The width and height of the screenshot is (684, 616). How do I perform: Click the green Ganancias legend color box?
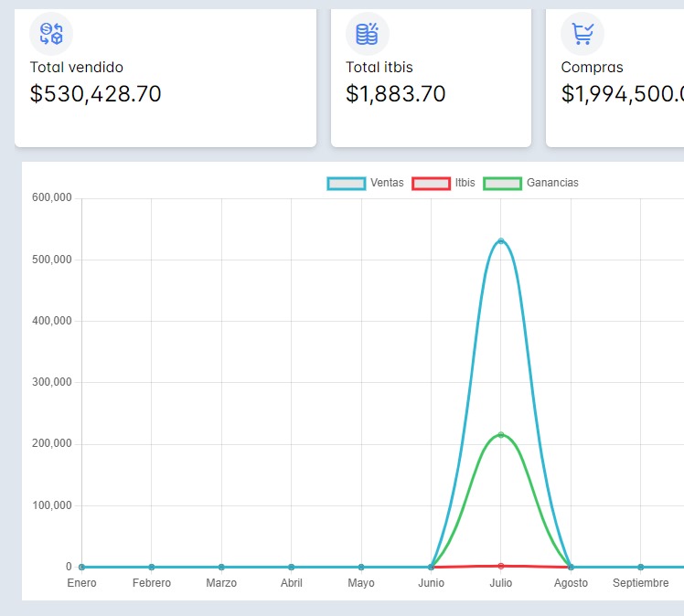click(502, 183)
